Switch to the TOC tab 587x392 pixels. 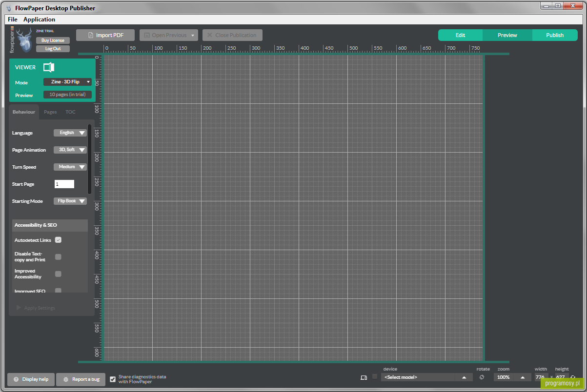(71, 112)
